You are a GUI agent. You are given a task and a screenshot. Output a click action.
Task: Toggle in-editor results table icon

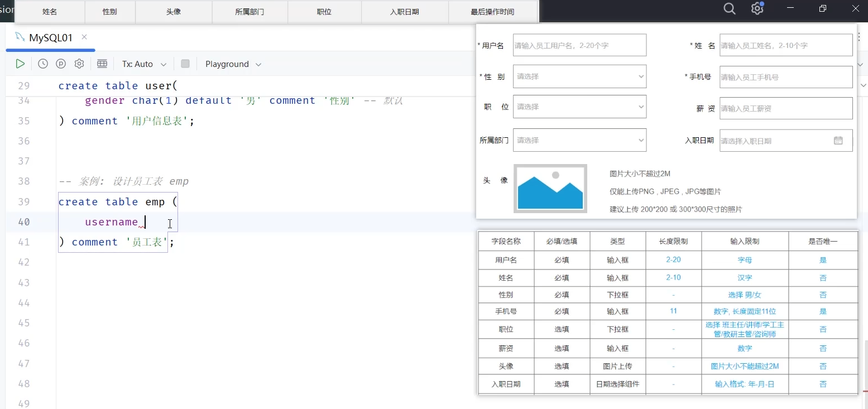point(102,64)
